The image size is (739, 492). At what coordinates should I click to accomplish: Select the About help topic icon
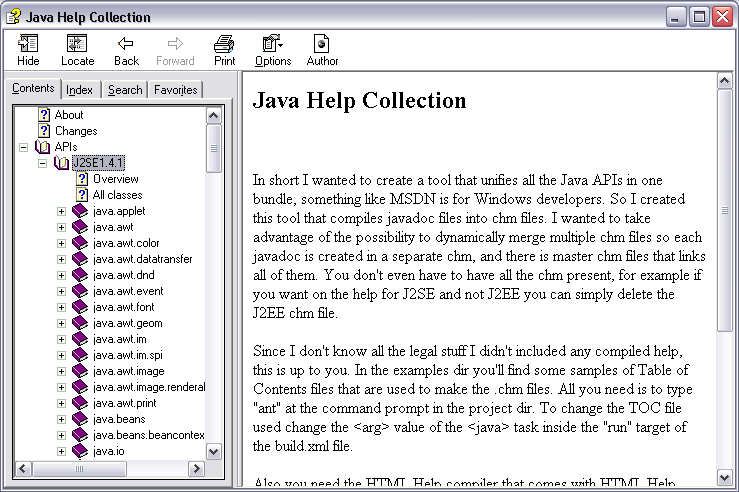tap(44, 115)
